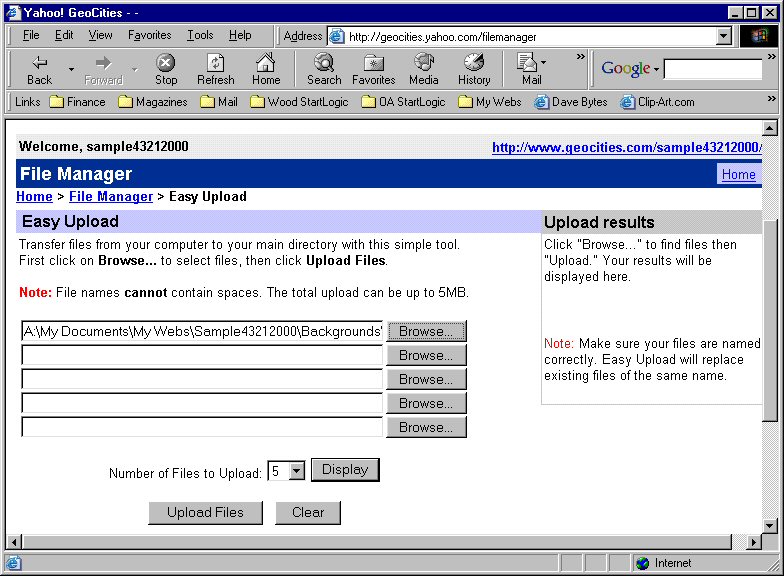The image size is (784, 576).
Task: Open the Magazines links folder
Action: click(153, 102)
